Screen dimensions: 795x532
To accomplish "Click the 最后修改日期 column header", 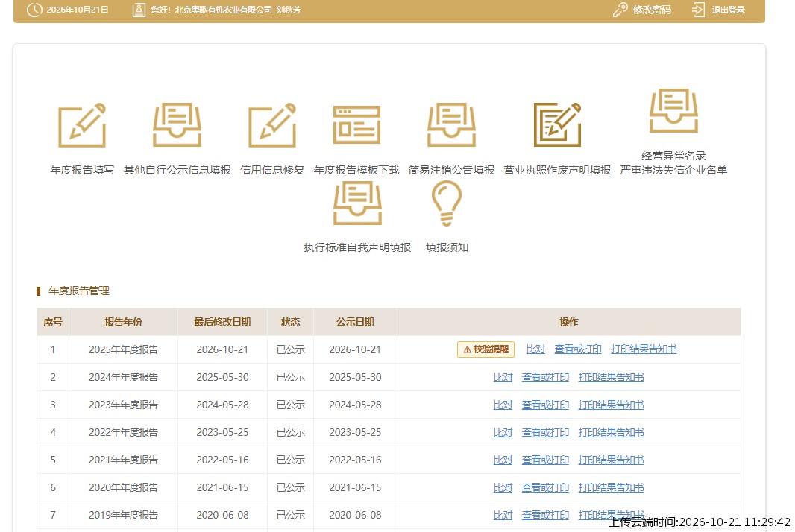I will tap(222, 322).
